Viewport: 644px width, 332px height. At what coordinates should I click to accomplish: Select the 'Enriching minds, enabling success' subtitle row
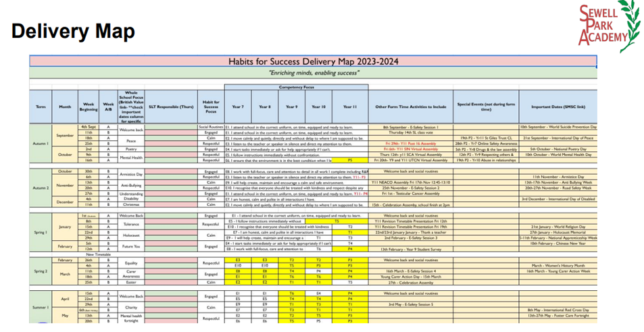pos(313,73)
